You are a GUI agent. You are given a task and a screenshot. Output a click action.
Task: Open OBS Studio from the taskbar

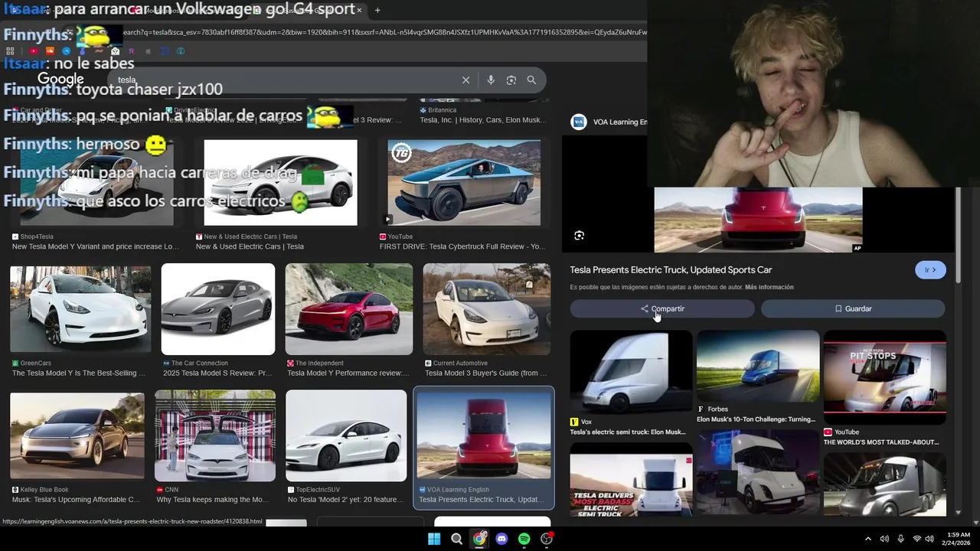pos(547,539)
